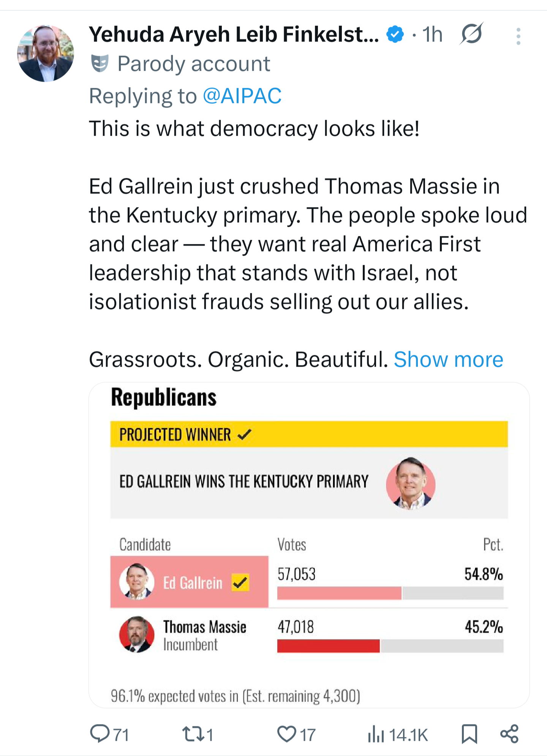Viewport: 547px width, 756px height.
Task: Tap the parody account mask icon
Action: [100, 63]
